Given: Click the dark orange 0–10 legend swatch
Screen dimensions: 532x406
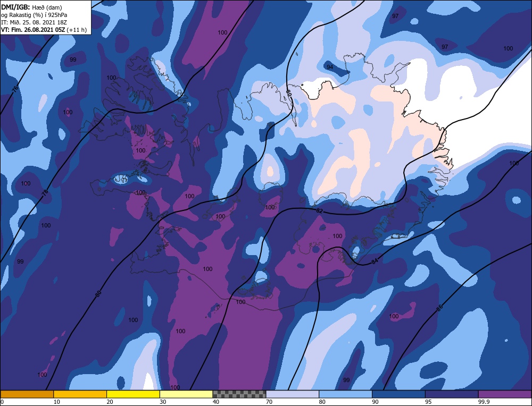Looking at the screenshot, I should 27,394.
